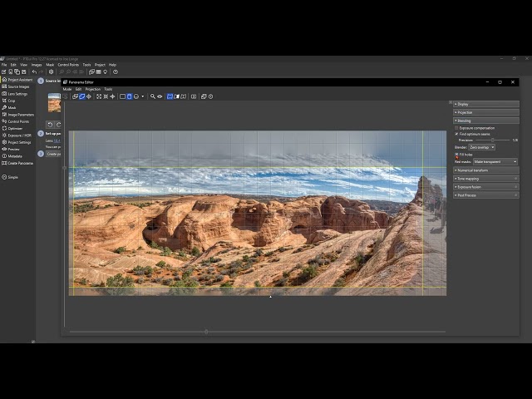Open the Optimizer section
The height and width of the screenshot is (399, 532).
(12, 129)
